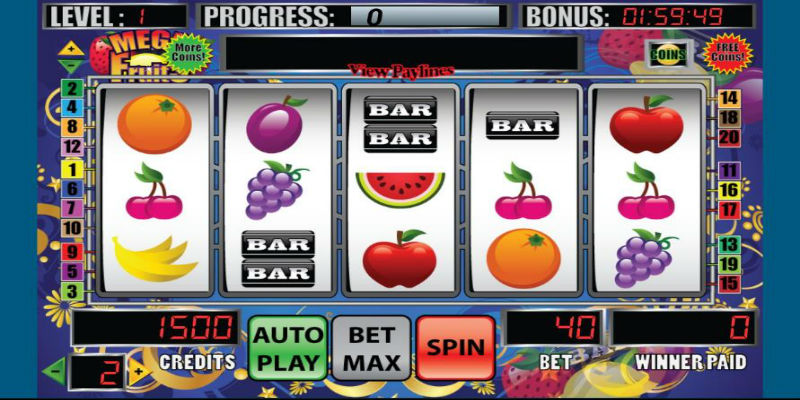Click the watermelon symbol on middle reel
This screenshot has height=400, width=800.
(x=400, y=190)
